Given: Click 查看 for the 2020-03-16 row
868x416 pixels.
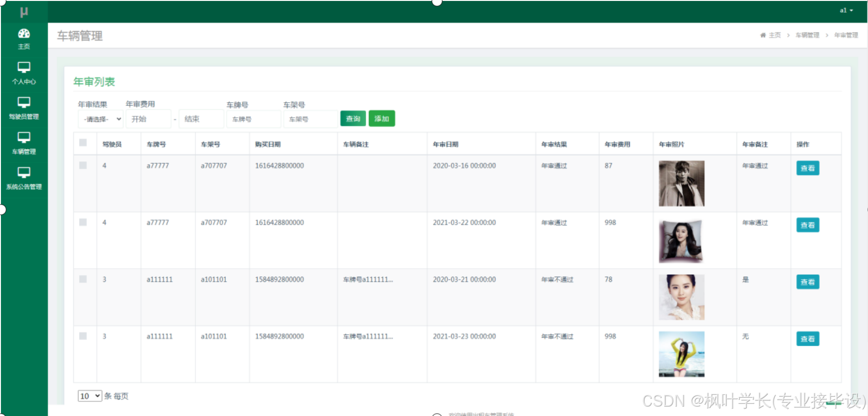Looking at the screenshot, I should [807, 168].
